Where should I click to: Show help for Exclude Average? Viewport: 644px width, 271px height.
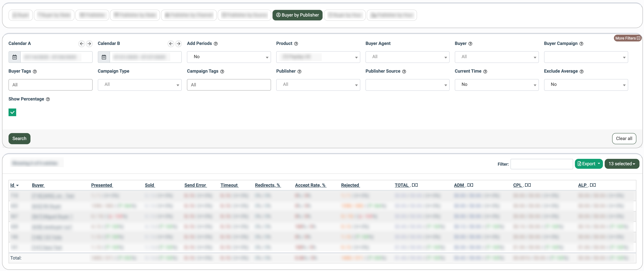[582, 71]
